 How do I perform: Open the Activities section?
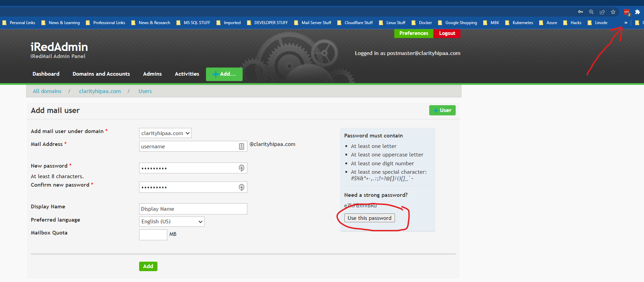187,74
